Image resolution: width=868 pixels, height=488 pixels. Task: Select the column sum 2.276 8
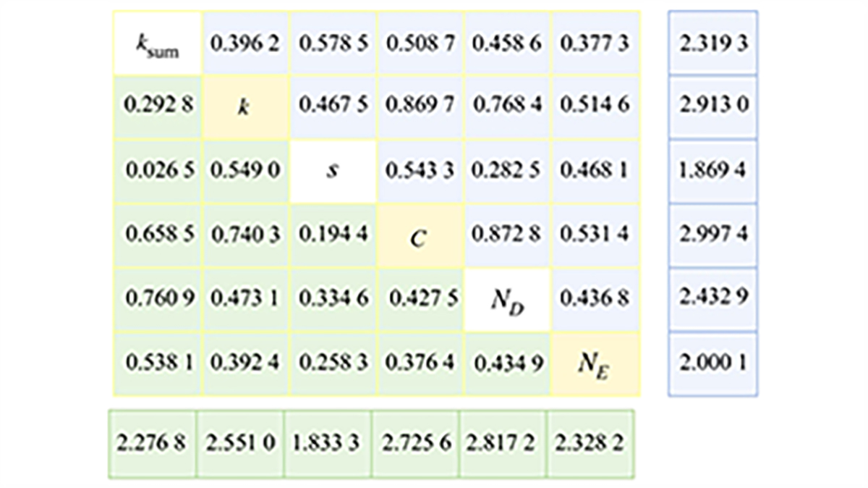coord(153,443)
